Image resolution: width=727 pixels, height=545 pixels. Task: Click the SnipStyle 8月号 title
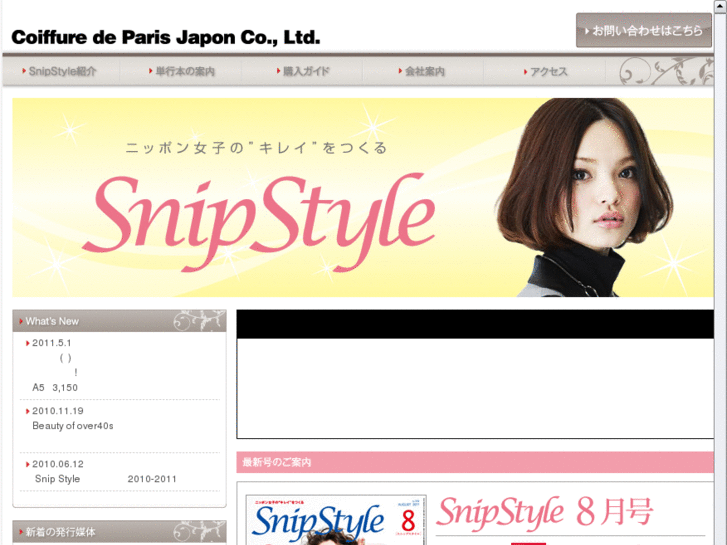click(x=544, y=513)
